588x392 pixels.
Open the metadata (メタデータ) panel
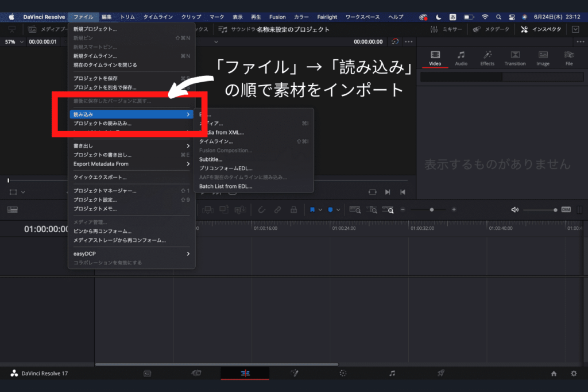coord(491,29)
